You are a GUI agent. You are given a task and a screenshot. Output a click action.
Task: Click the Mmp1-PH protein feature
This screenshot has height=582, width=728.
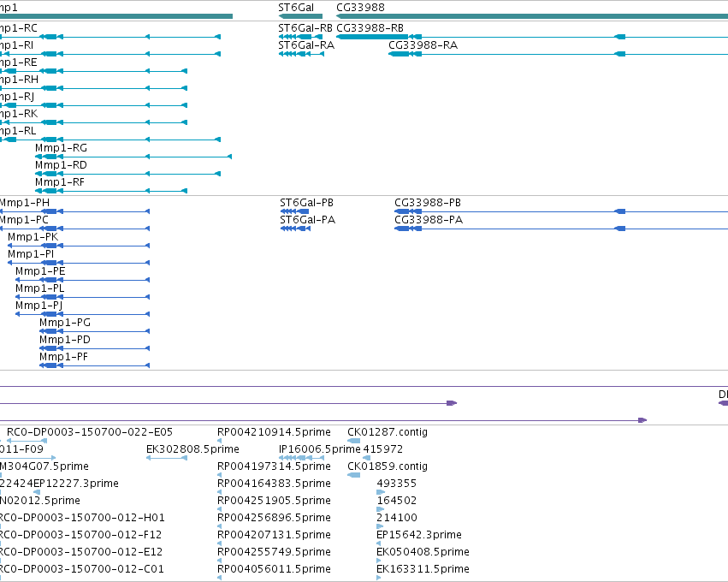pyautogui.click(x=74, y=211)
